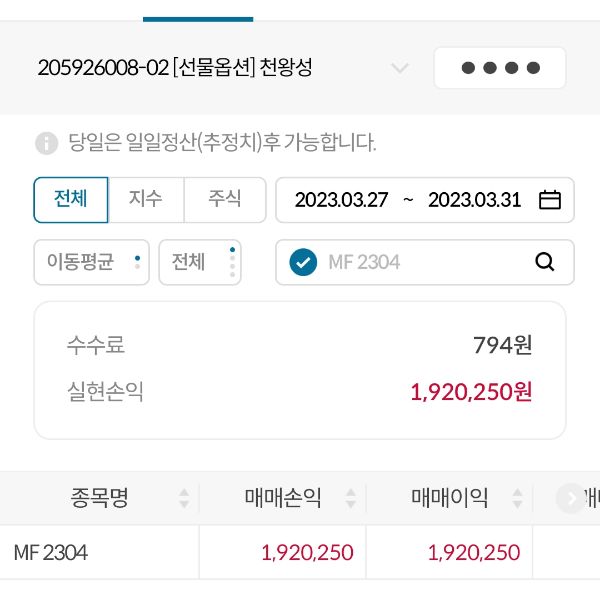
Task: Click the account password field
Action: coord(500,68)
